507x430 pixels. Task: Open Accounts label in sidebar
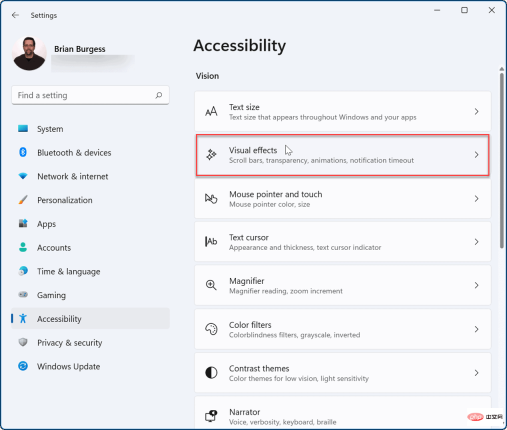pos(54,248)
